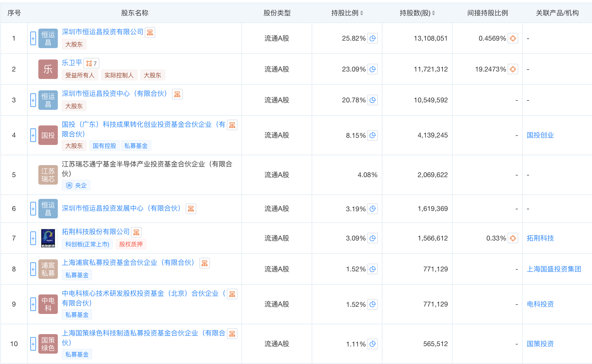
Task: Open the relation graph icon next to 乐卫平
Action: click(91, 63)
